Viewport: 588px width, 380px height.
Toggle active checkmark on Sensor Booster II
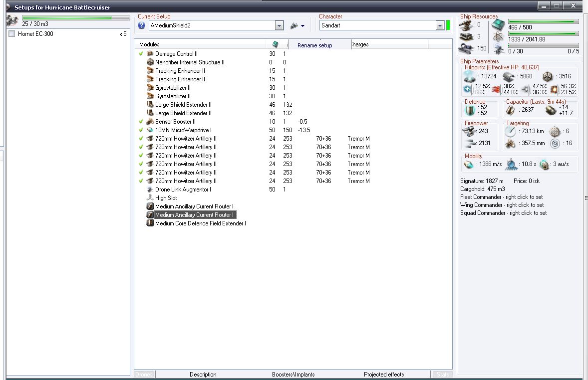click(x=141, y=121)
